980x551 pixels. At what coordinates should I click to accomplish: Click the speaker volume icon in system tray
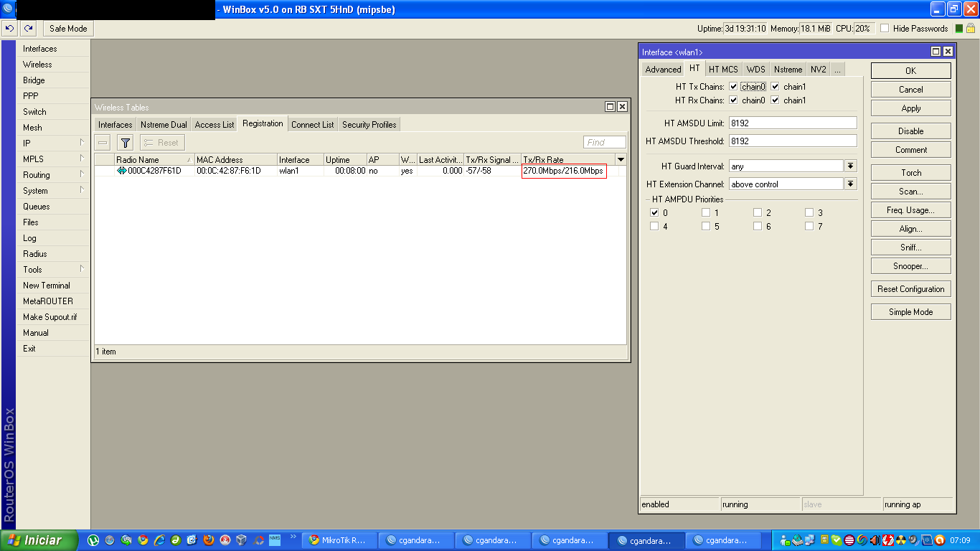(875, 540)
